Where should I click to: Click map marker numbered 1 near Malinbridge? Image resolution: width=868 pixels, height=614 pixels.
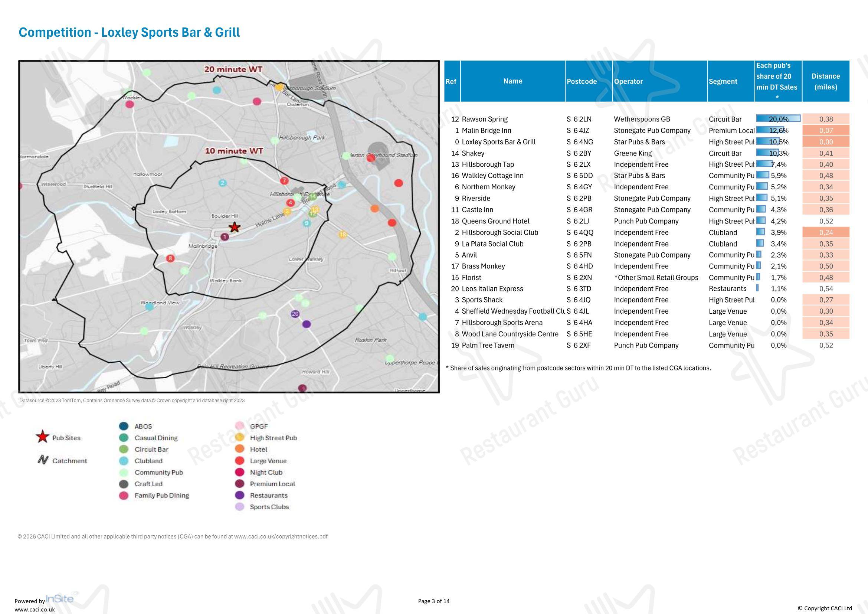click(225, 237)
